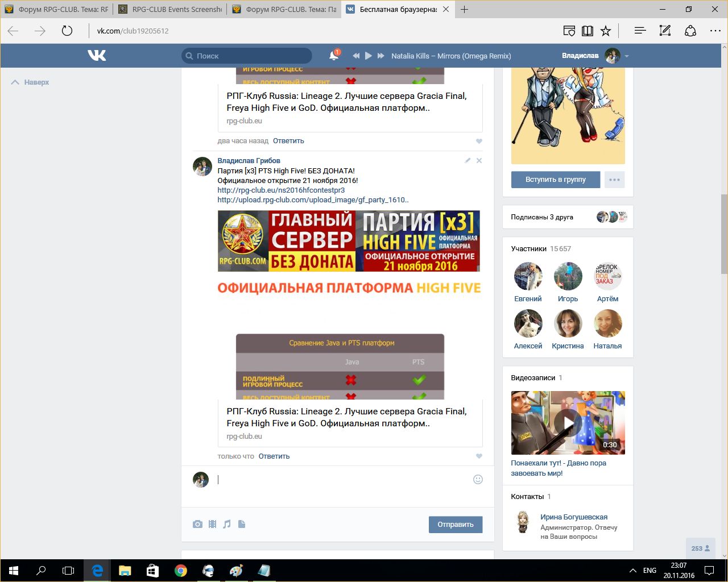Open member Наталья's profile

(607, 330)
